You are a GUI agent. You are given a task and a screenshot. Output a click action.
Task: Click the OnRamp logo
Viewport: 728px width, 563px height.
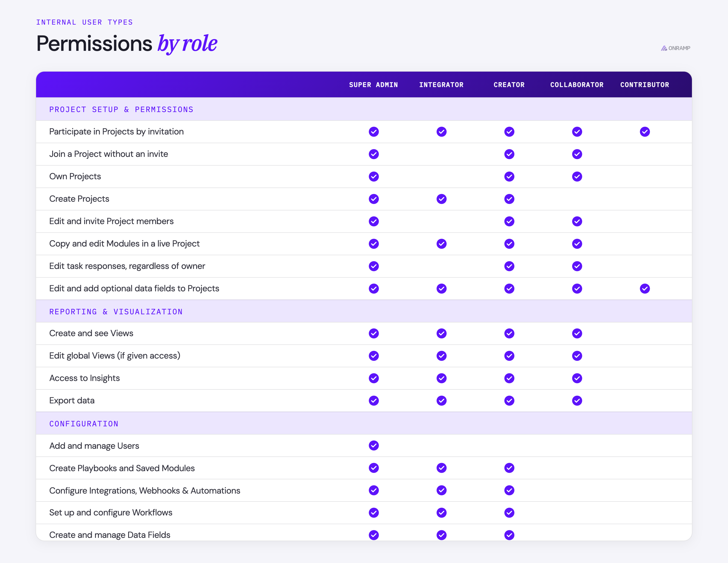tap(675, 48)
